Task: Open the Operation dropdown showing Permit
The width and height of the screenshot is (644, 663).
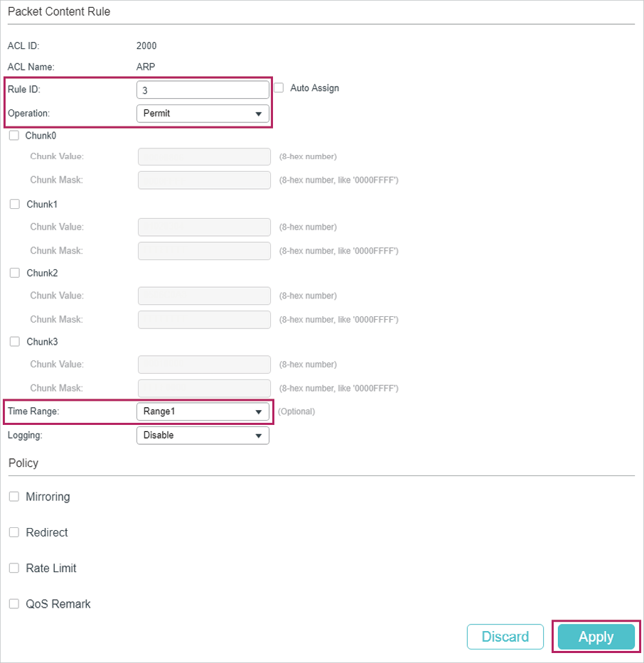Action: coord(203,114)
